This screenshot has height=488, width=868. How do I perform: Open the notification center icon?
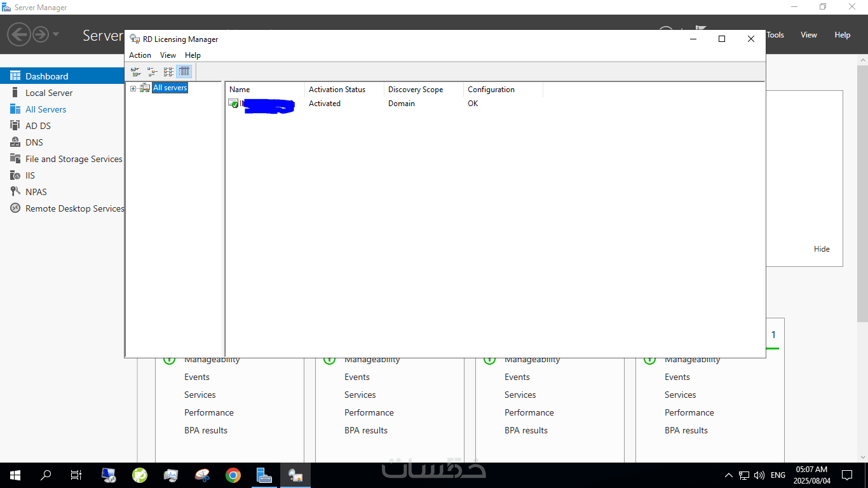click(x=846, y=475)
